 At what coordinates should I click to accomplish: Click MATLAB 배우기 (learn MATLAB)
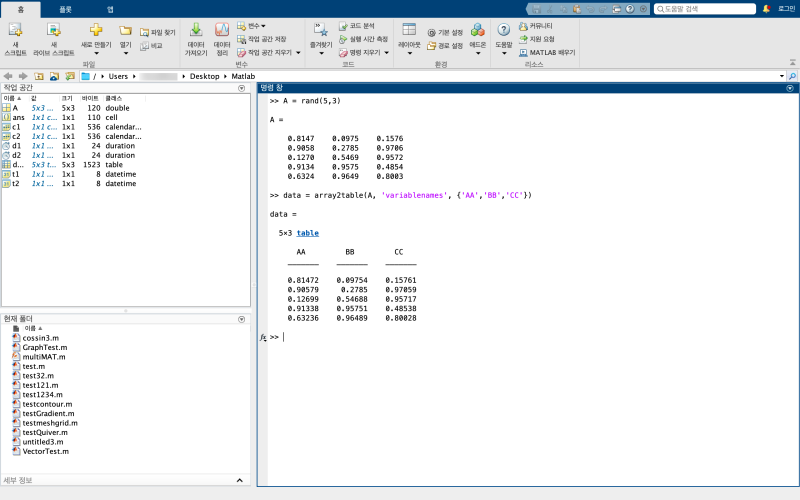547,53
